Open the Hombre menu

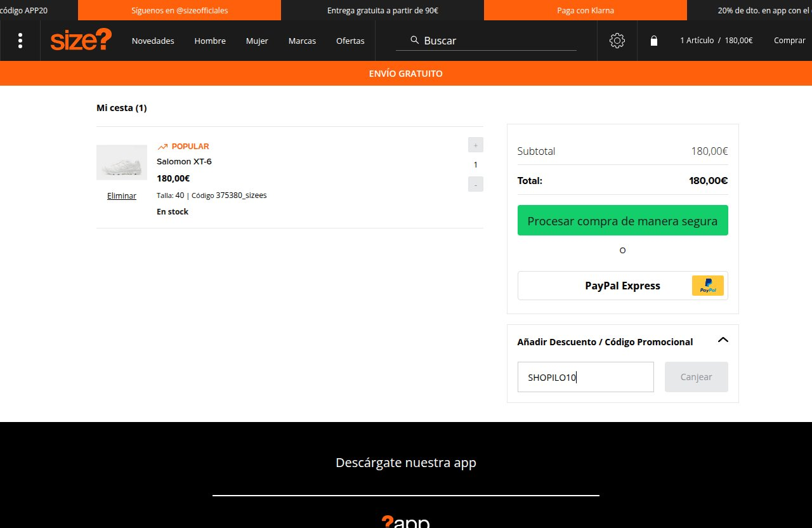coord(210,41)
